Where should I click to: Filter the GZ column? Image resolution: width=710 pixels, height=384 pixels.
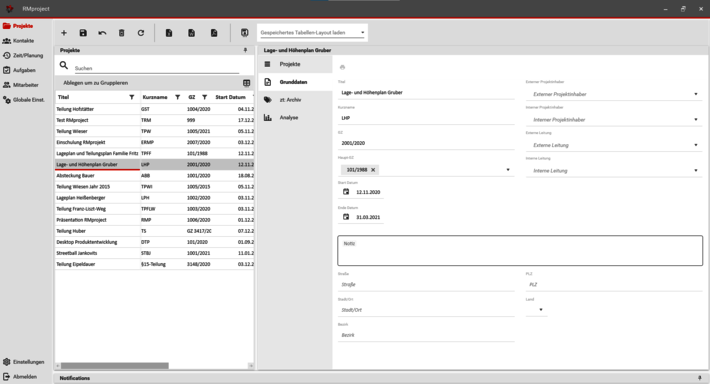pos(205,97)
